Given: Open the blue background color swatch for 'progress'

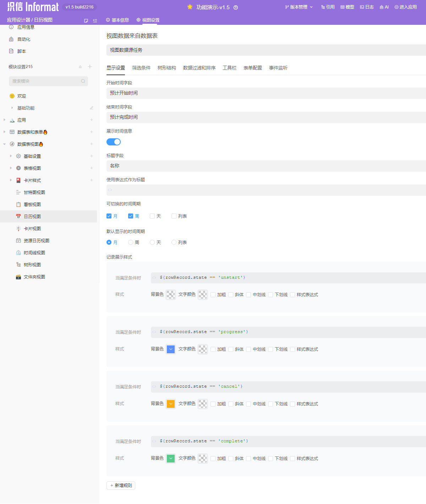Looking at the screenshot, I should click(171, 349).
